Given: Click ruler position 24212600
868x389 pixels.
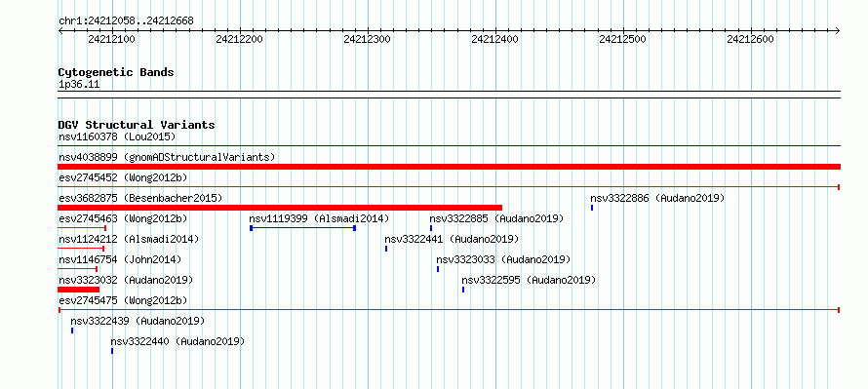Looking at the screenshot, I should [x=751, y=39].
